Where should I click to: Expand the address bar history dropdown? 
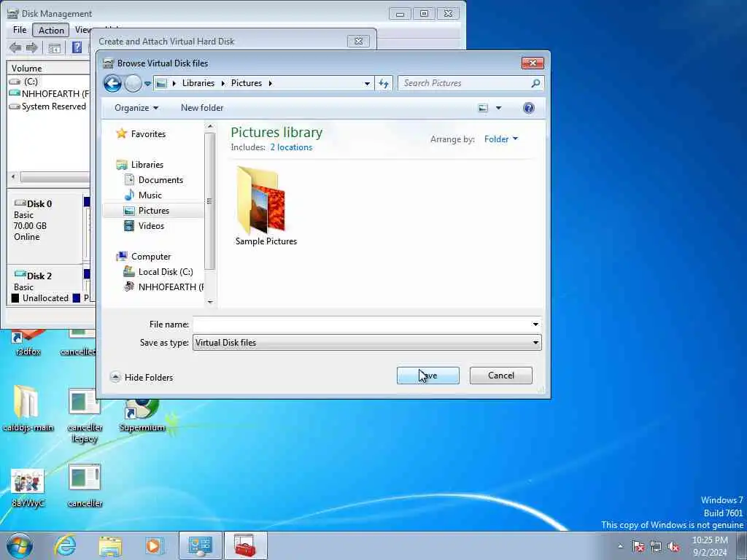pyautogui.click(x=367, y=83)
